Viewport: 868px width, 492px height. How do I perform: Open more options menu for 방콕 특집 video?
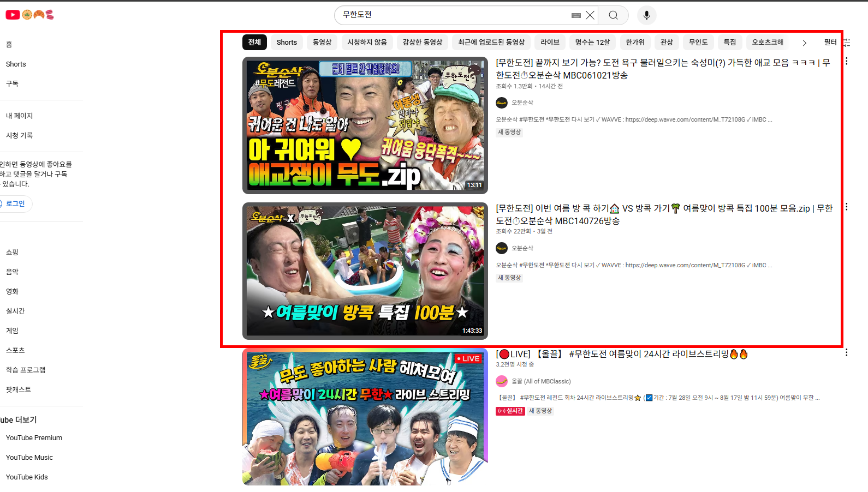[x=846, y=207]
